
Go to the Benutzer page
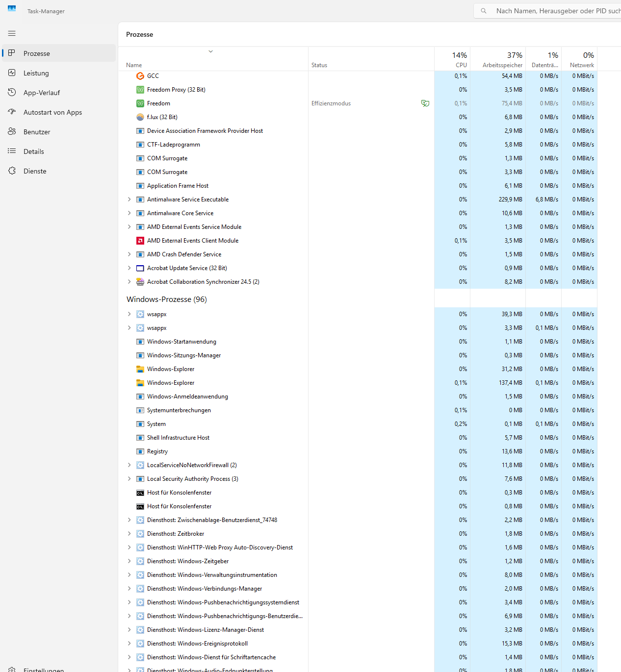click(x=59, y=132)
